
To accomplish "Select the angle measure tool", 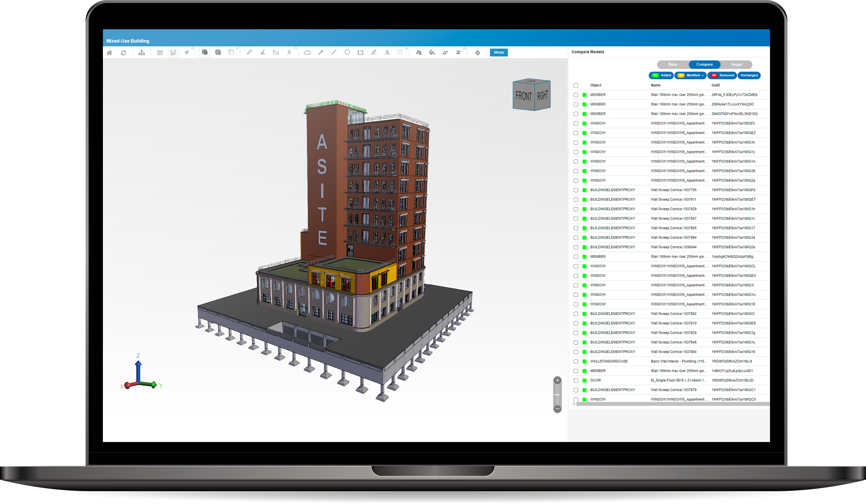I will (x=263, y=52).
